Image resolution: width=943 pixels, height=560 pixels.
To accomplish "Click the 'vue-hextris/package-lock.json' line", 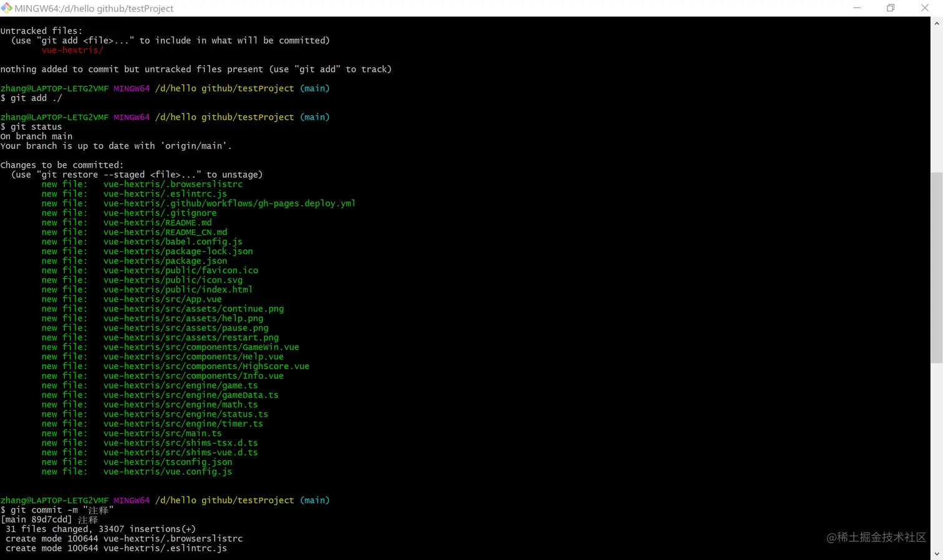I will point(147,251).
